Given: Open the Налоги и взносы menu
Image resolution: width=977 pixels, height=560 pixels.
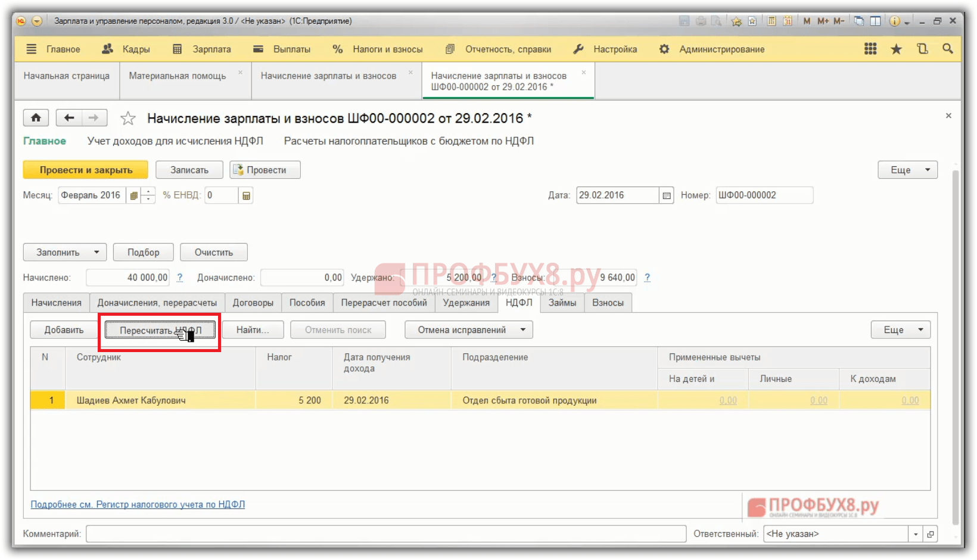Looking at the screenshot, I should click(377, 49).
